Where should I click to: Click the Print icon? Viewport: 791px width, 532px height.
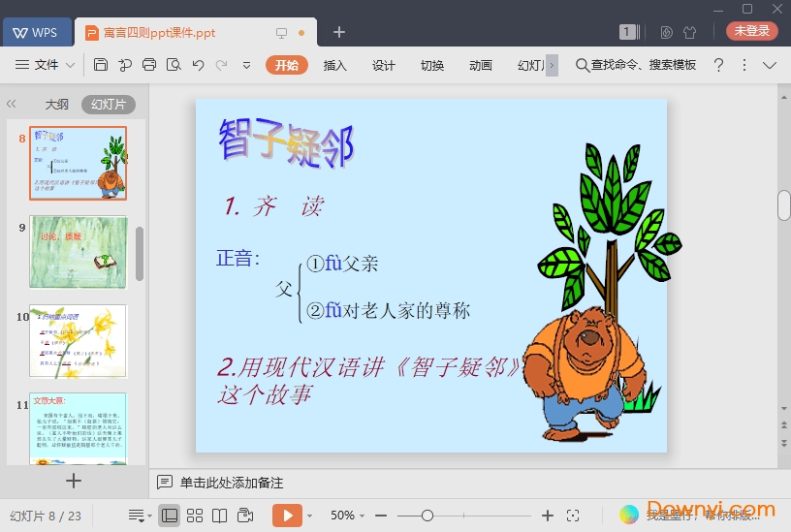(x=149, y=65)
